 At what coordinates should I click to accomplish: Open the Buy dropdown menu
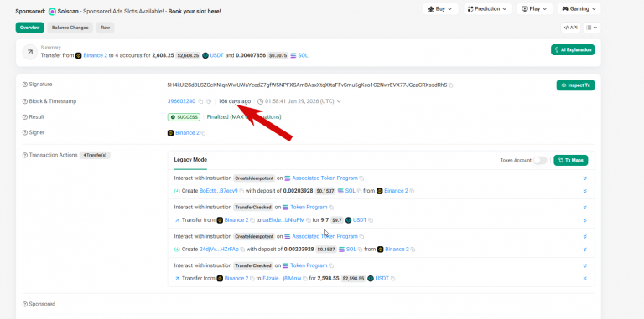[440, 9]
